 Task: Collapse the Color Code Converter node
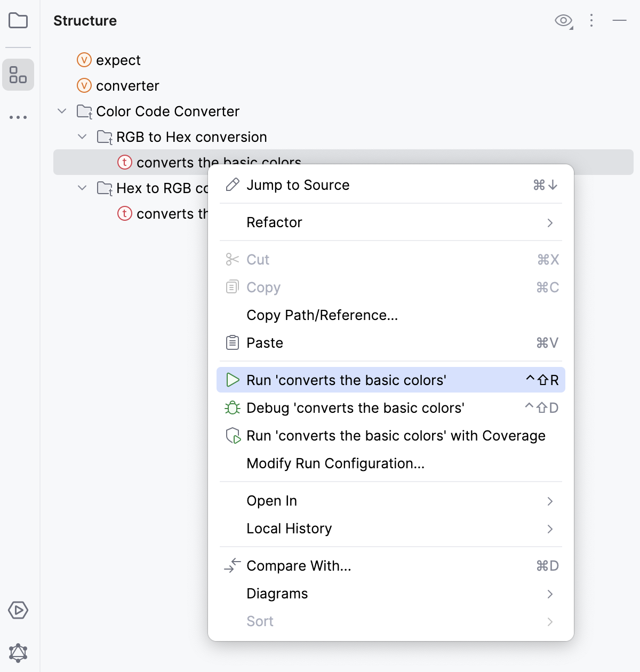pyautogui.click(x=61, y=111)
